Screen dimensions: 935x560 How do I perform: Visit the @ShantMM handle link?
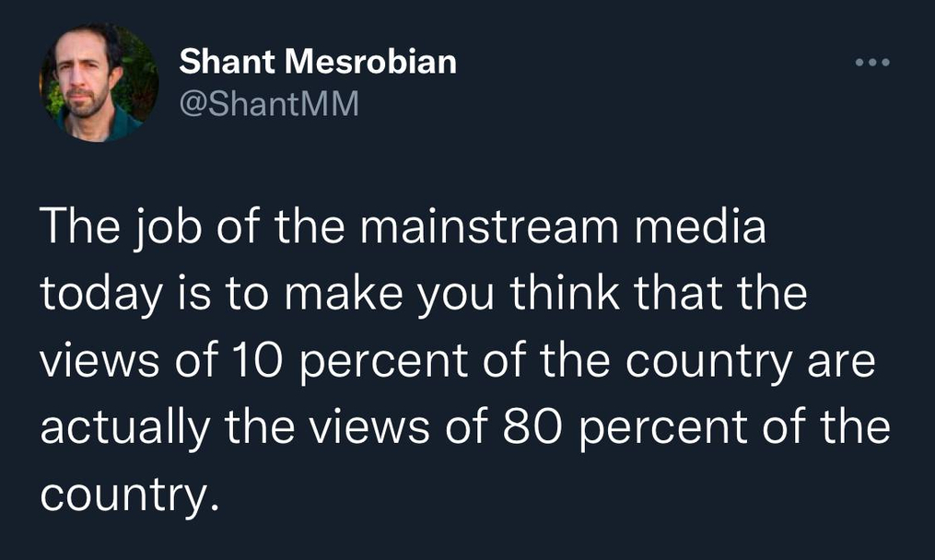(x=269, y=104)
